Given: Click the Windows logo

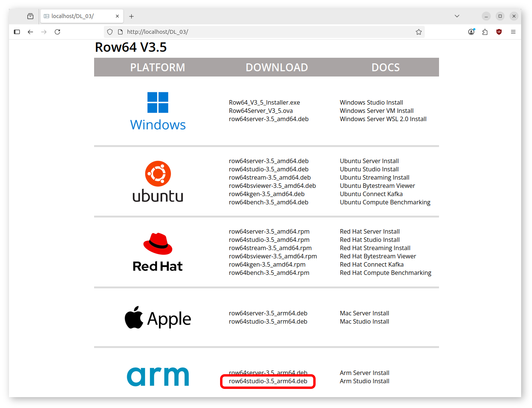Looking at the screenshot, I should click(158, 111).
